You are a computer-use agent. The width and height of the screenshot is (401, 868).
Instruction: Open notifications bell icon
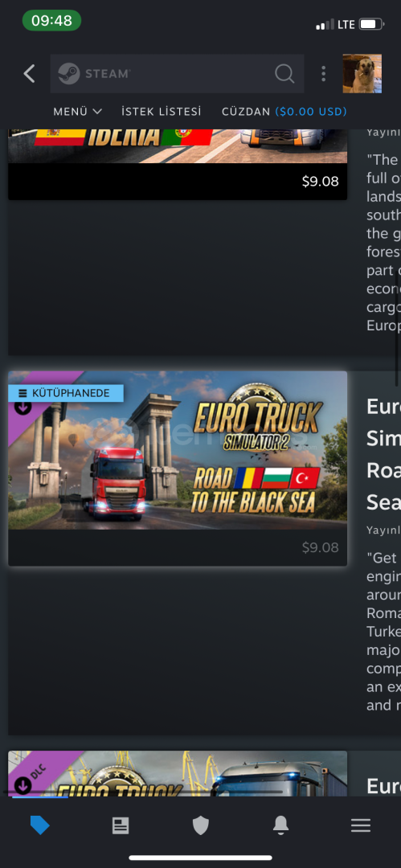[x=280, y=825]
